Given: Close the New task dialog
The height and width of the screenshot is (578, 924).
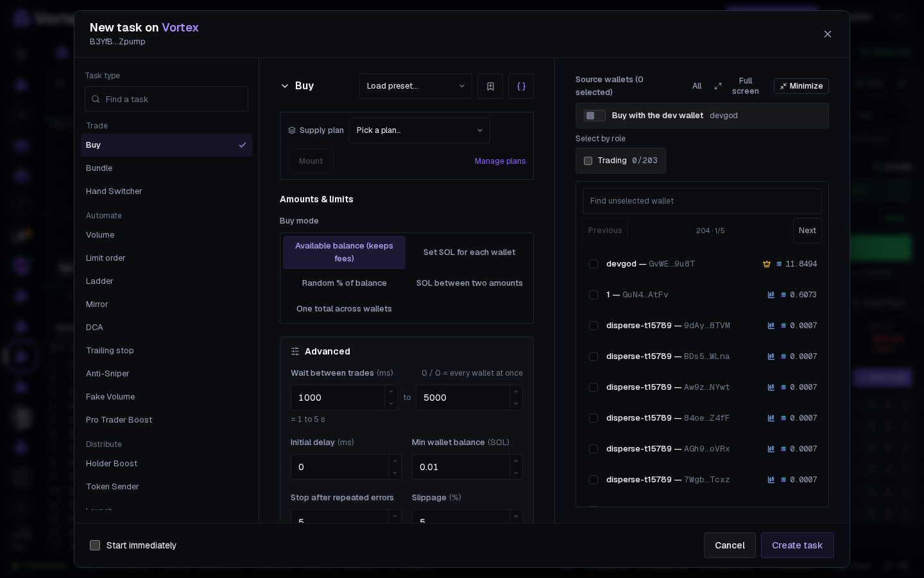Looking at the screenshot, I should [828, 34].
